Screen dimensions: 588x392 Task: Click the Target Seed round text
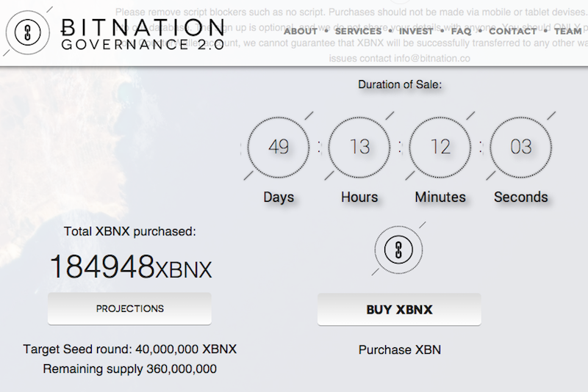pos(130,349)
